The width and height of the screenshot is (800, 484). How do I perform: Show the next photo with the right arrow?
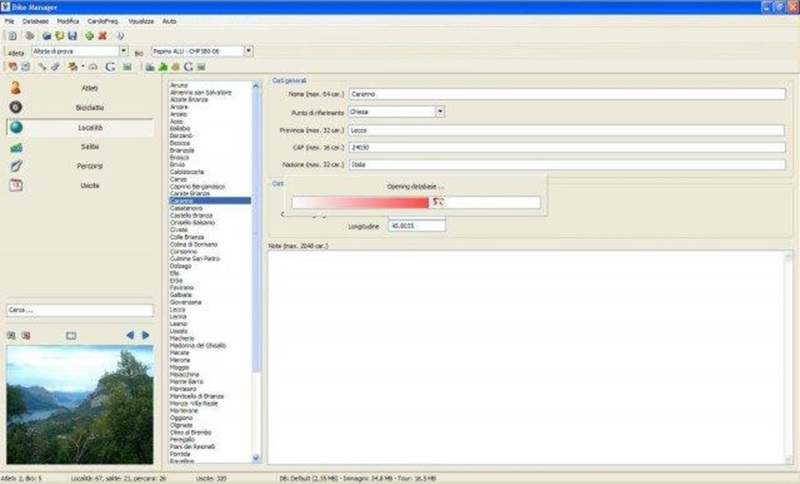click(x=145, y=335)
